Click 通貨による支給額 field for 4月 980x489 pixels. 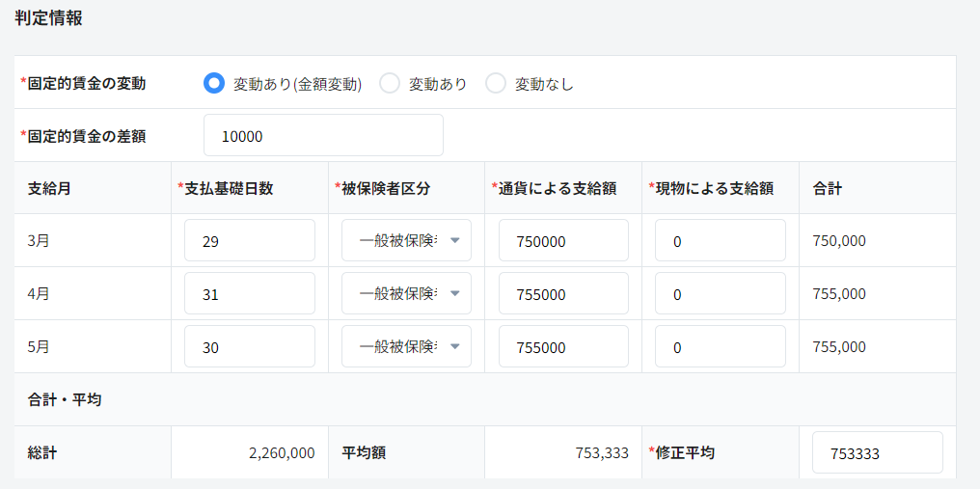[563, 294]
